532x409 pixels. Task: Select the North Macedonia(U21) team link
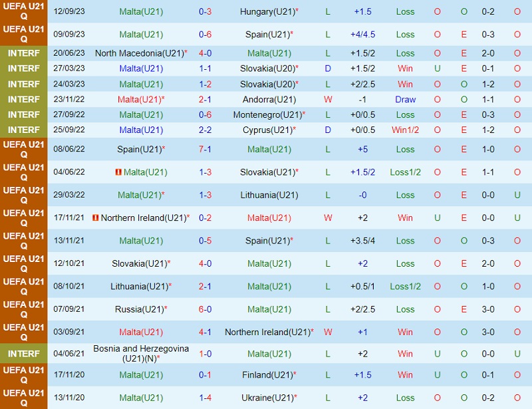click(139, 53)
